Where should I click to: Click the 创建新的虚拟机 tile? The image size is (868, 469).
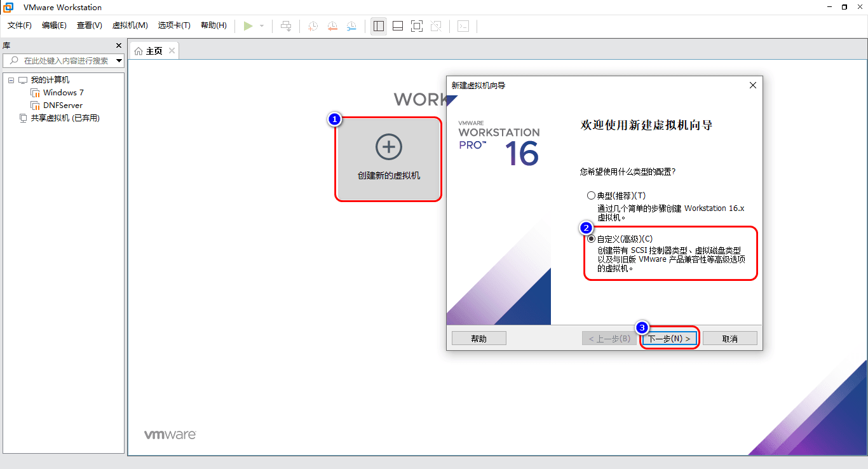(389, 160)
